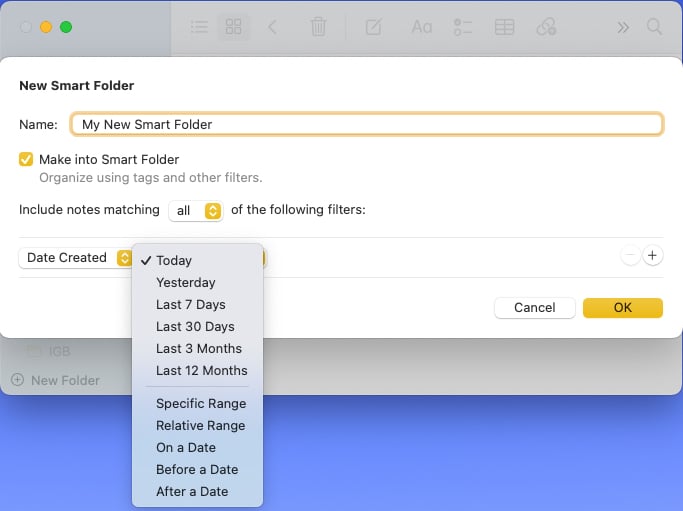This screenshot has width=683, height=511.
Task: Pick Relative Range option
Action: [x=197, y=426]
